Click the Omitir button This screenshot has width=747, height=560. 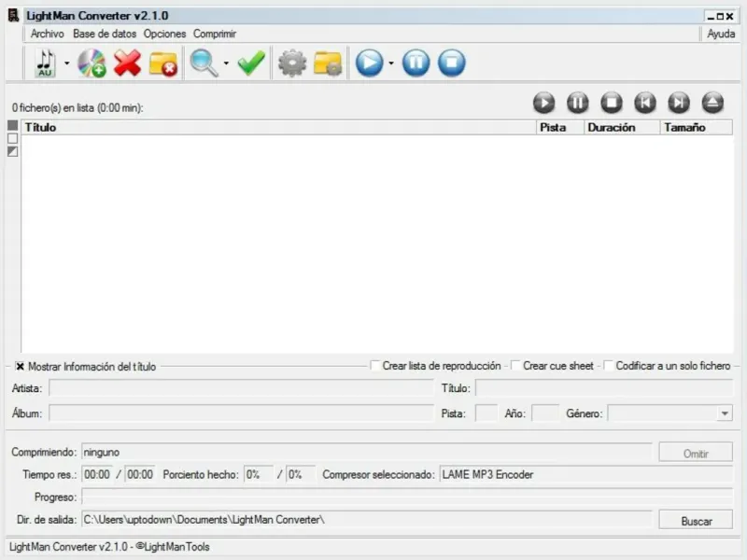click(x=696, y=453)
